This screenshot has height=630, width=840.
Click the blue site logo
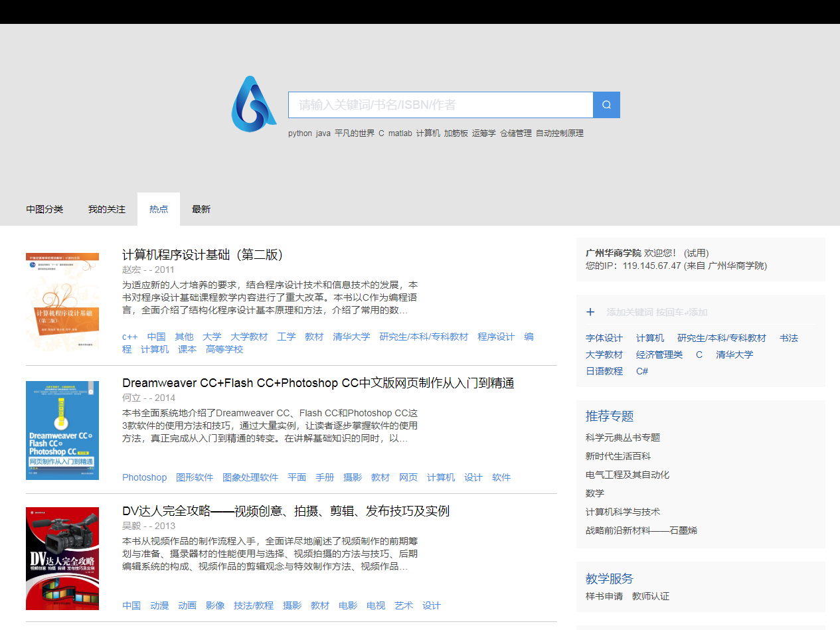pyautogui.click(x=254, y=104)
